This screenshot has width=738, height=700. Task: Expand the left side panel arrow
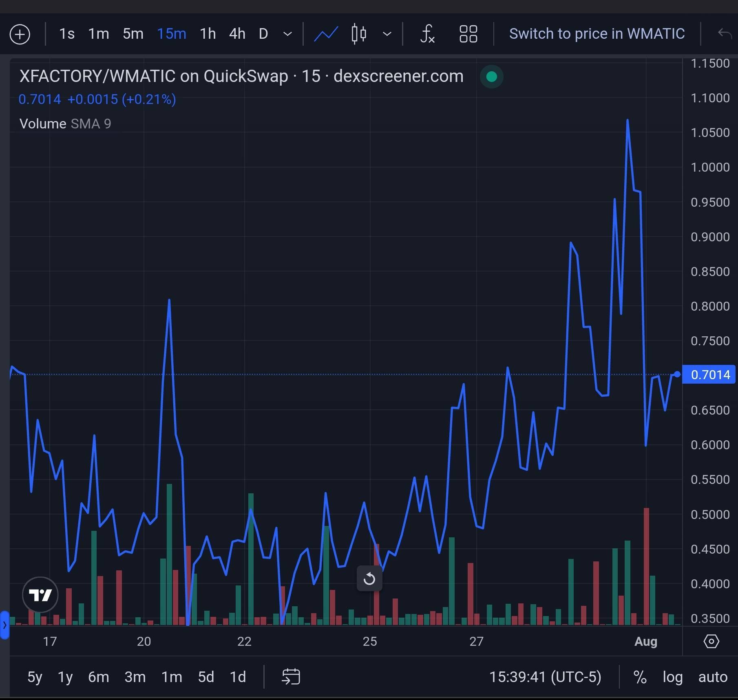(4, 625)
